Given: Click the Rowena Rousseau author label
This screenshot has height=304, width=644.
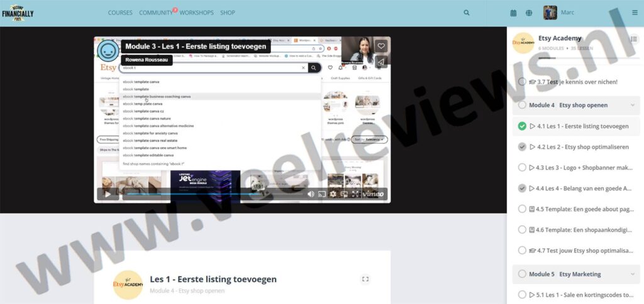Looking at the screenshot, I should (146, 60).
